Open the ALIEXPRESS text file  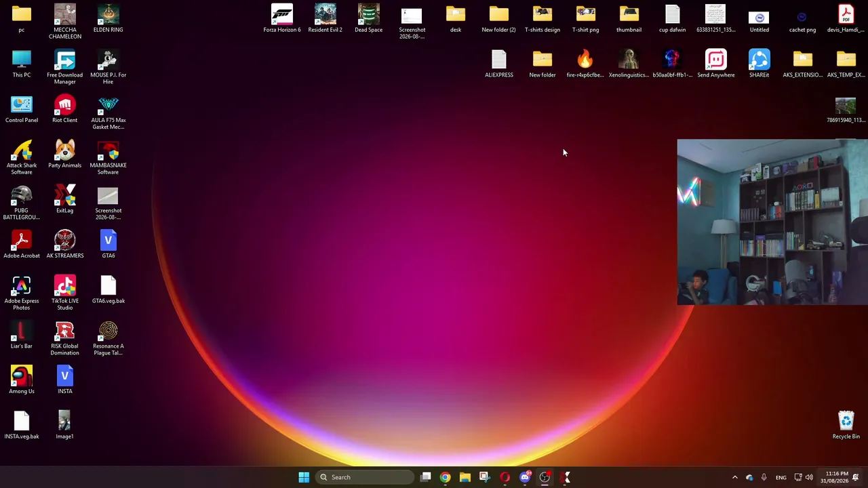tap(499, 64)
